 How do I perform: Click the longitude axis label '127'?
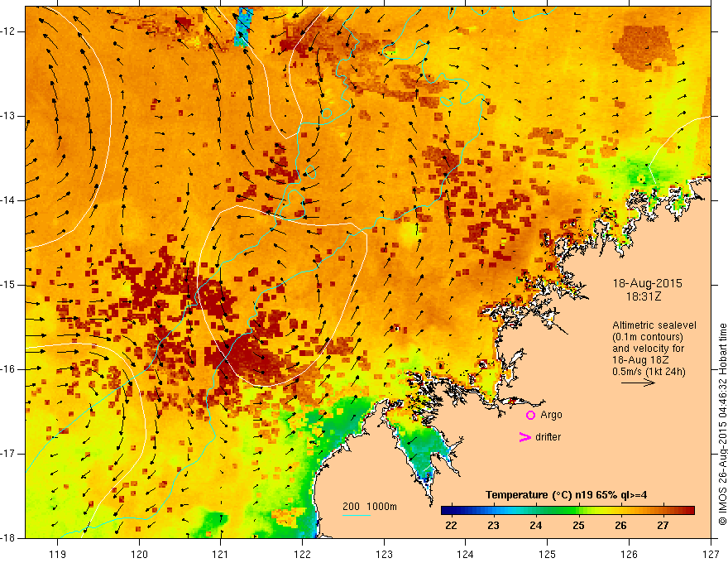(x=711, y=554)
